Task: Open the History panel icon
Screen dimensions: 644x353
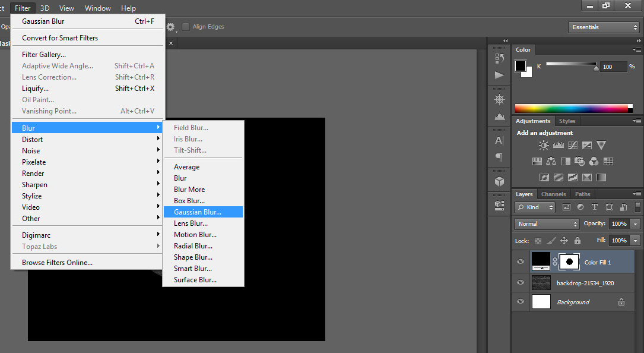Action: [x=499, y=58]
